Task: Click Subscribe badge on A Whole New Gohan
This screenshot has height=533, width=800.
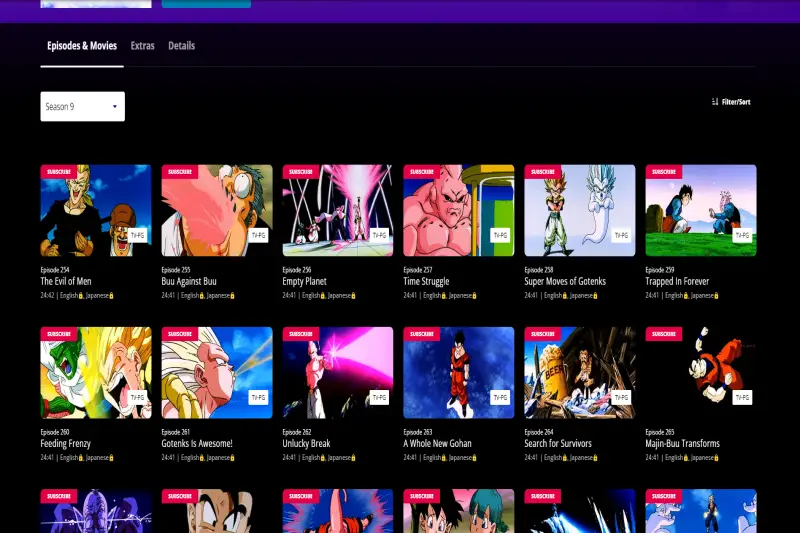Action: pos(421,334)
